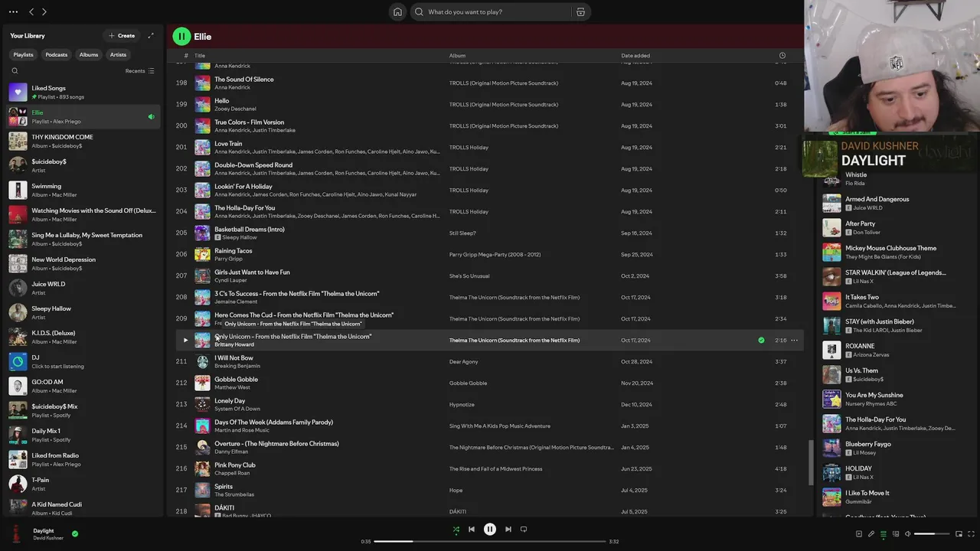Click the main tracklist scrollbar
The width and height of the screenshot is (980, 551).
point(812,462)
